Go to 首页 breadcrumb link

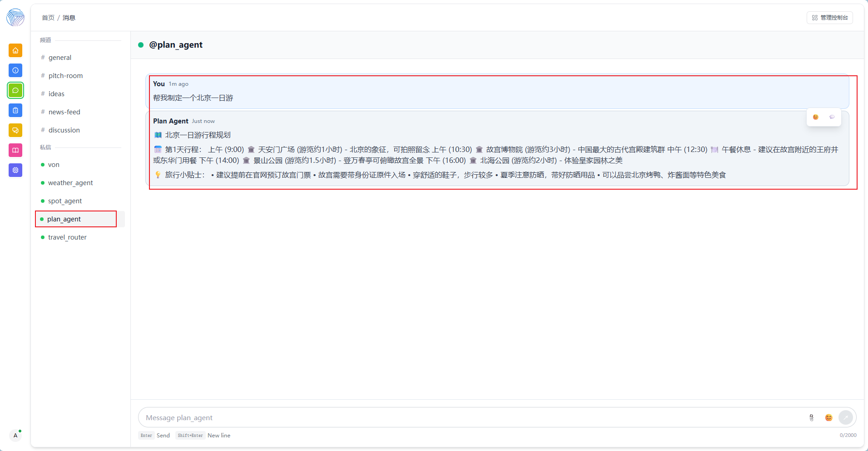[48, 18]
